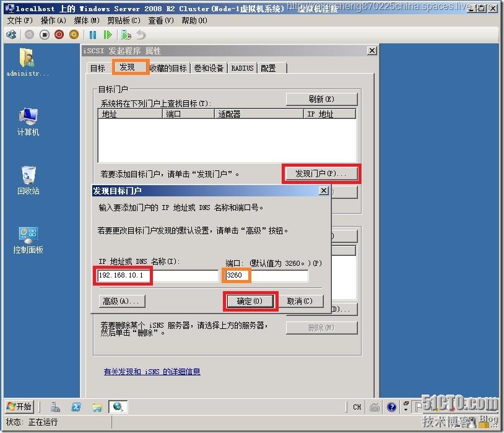
Task: Open the 开始 start button
Action: pos(19,406)
